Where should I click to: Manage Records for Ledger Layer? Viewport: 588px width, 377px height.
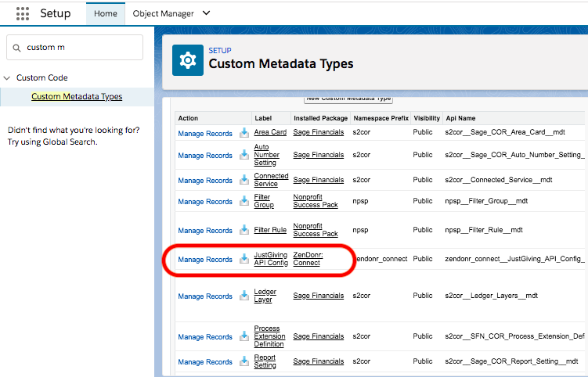[205, 296]
